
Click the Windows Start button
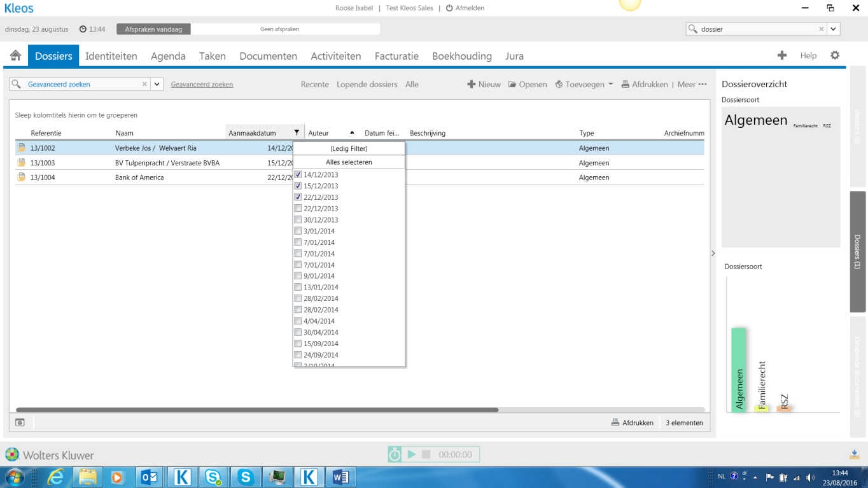coord(14,477)
